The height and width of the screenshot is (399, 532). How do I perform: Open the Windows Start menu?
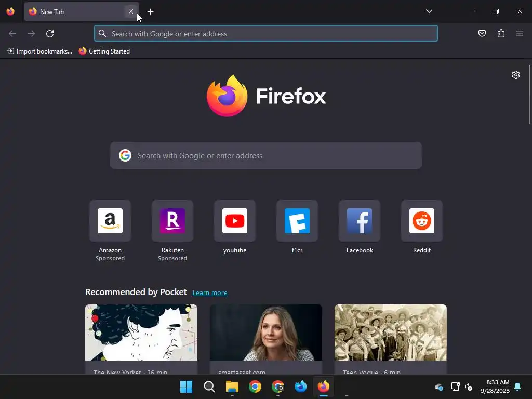(186, 387)
